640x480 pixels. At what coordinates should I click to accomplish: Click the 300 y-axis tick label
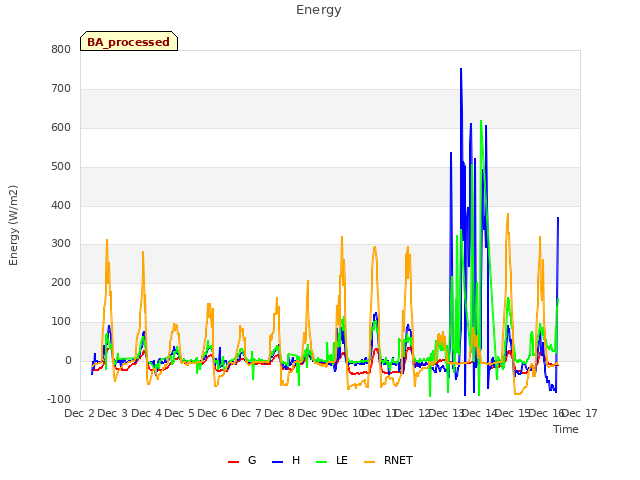[61, 244]
